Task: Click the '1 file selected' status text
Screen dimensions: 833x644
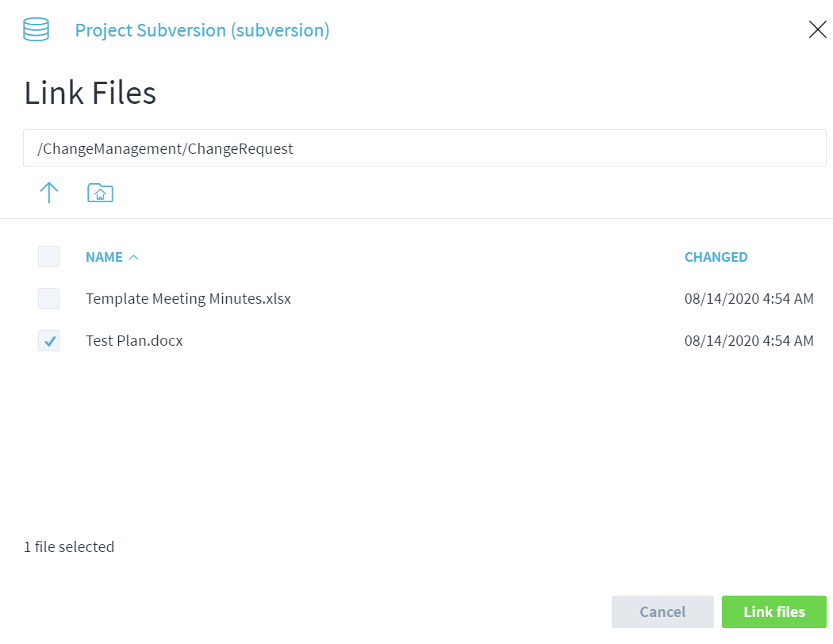Action: coord(69,546)
